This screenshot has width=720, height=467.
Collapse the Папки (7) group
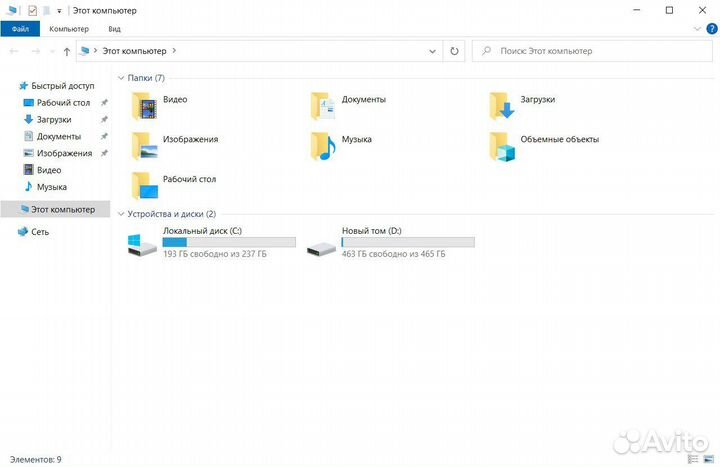[x=121, y=78]
